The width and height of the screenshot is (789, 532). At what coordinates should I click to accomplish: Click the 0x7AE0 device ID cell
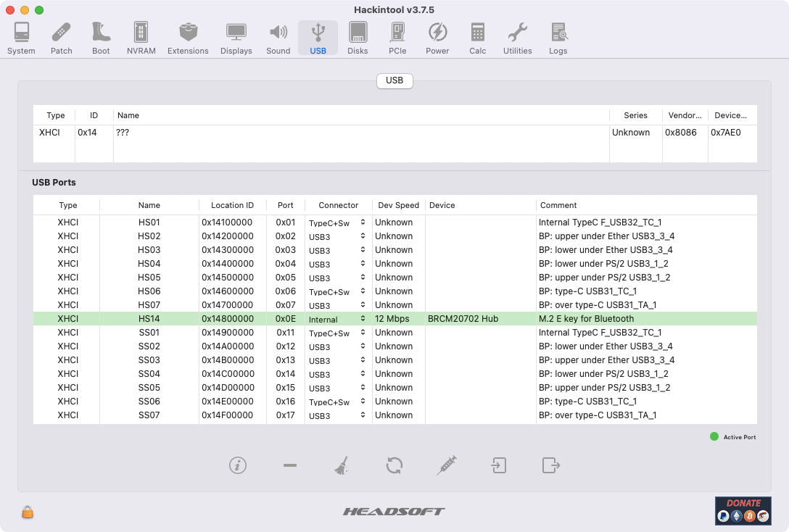coord(726,133)
